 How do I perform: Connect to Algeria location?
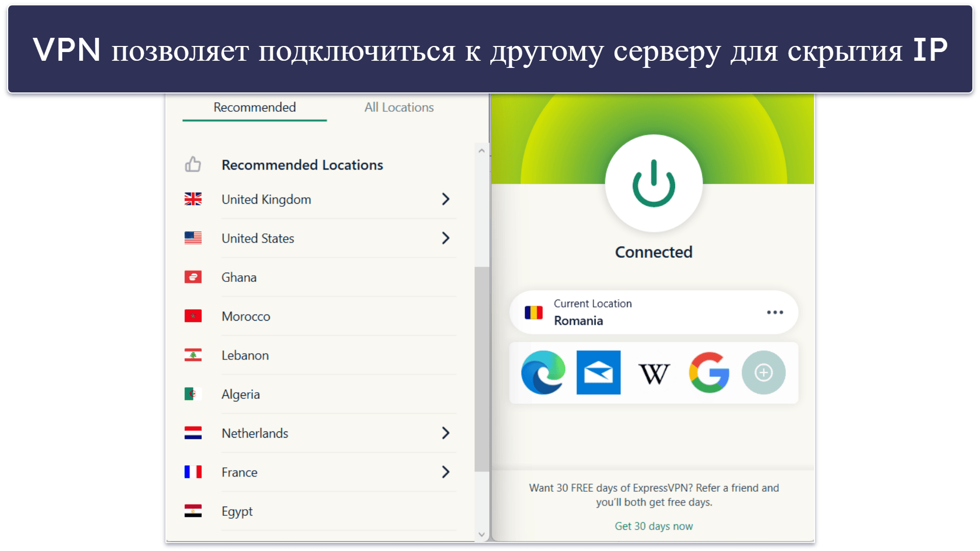[x=320, y=394]
